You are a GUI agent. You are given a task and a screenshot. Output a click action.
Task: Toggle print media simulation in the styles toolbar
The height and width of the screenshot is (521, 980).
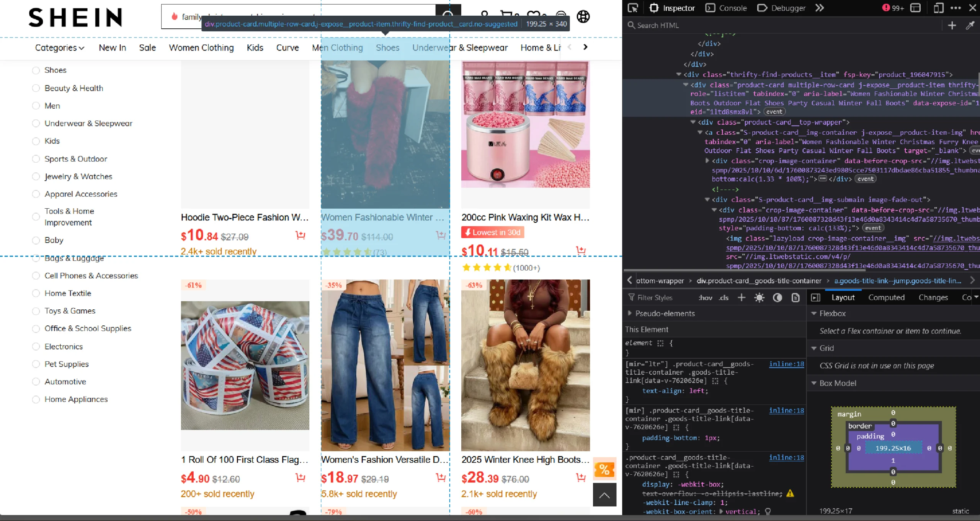796,297
